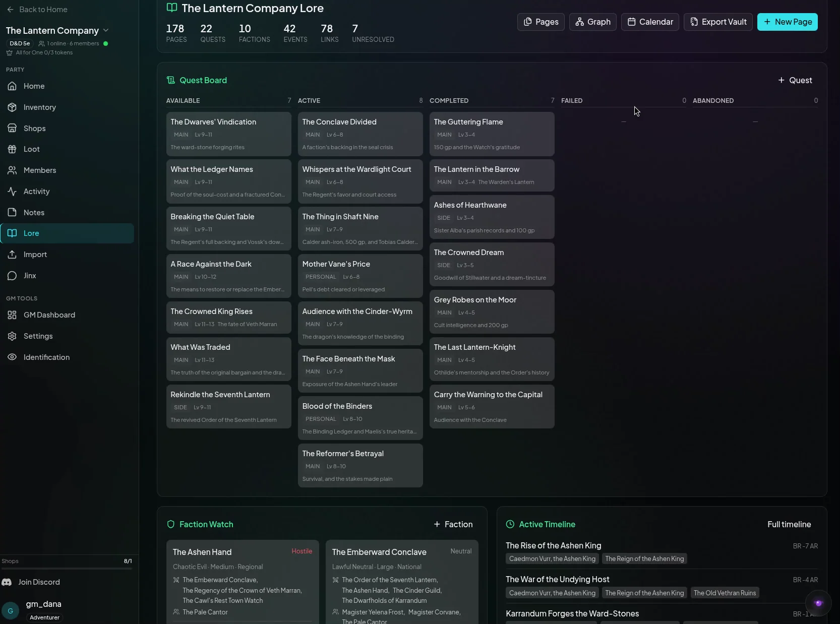
Task: Click the Faction Watch shield icon
Action: point(170,524)
